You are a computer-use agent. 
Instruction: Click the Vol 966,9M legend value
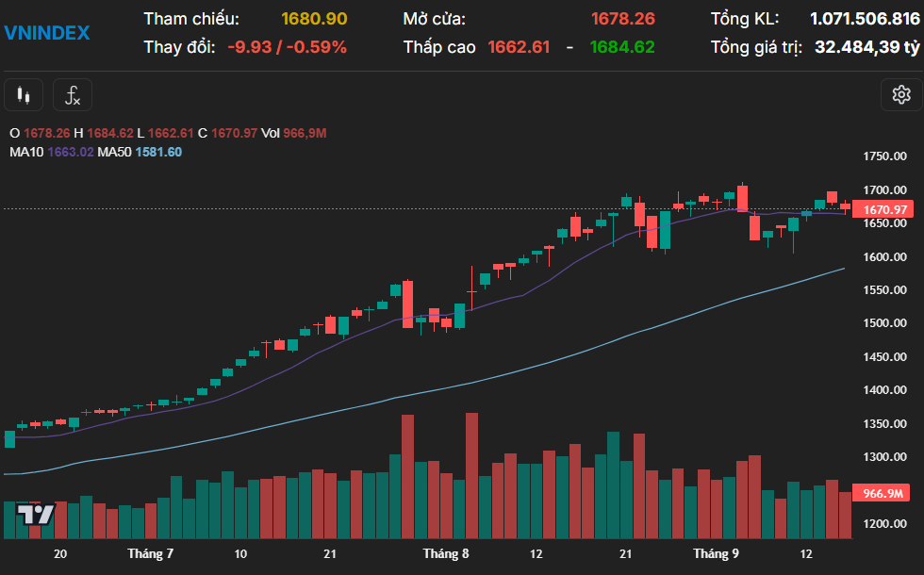point(294,133)
